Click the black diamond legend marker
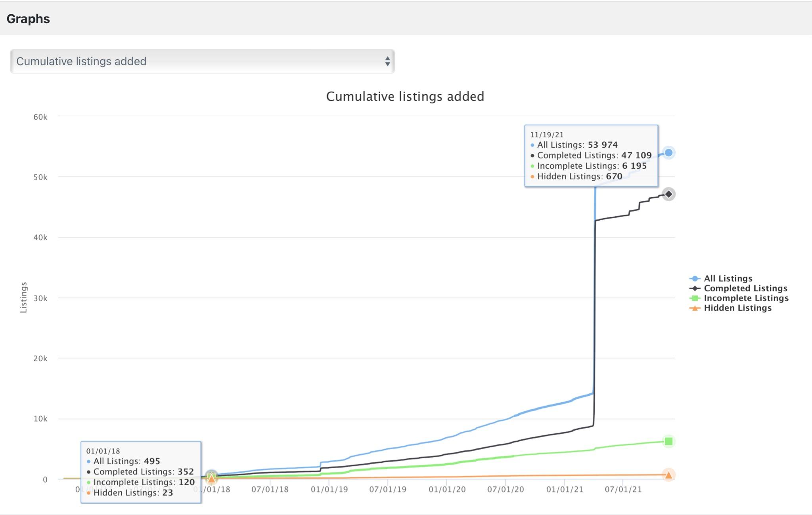Viewport: 812px width, 515px height. click(x=695, y=288)
